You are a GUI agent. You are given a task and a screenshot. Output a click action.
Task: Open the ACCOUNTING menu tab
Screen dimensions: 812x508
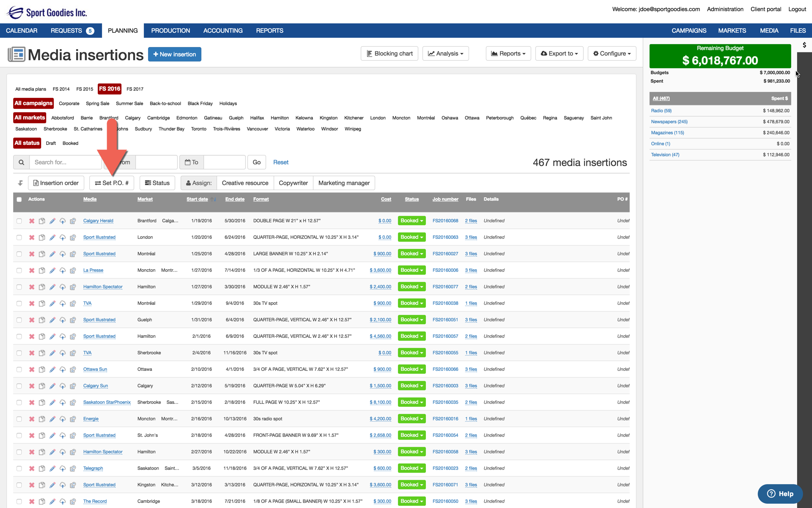tap(223, 31)
